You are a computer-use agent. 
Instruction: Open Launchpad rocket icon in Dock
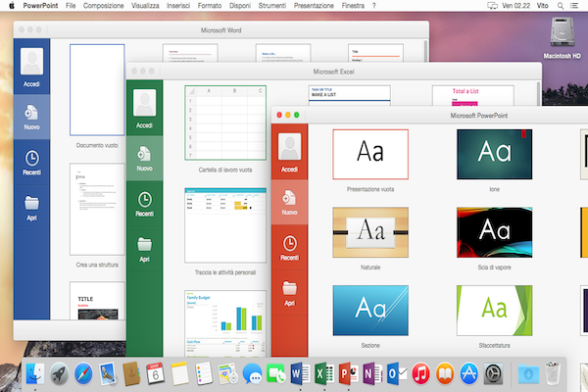[59, 373]
